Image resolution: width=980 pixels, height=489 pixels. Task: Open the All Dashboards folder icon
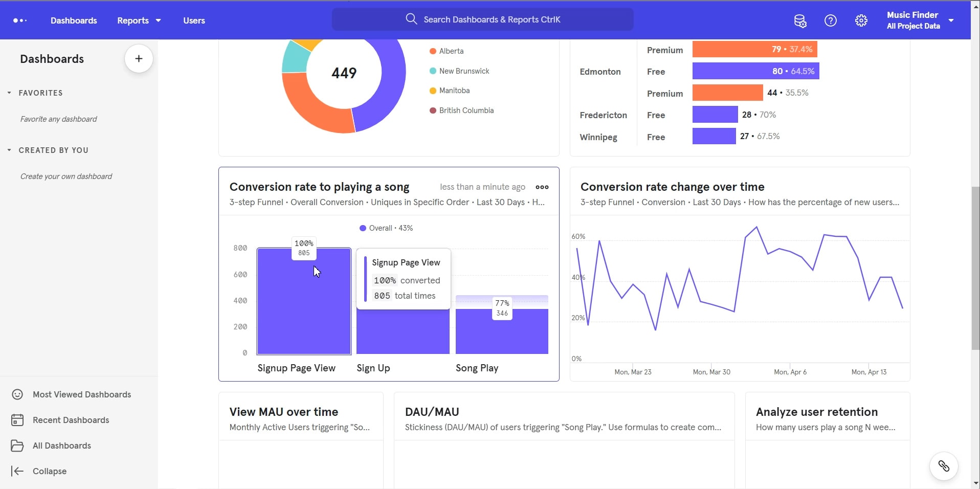[17, 446]
